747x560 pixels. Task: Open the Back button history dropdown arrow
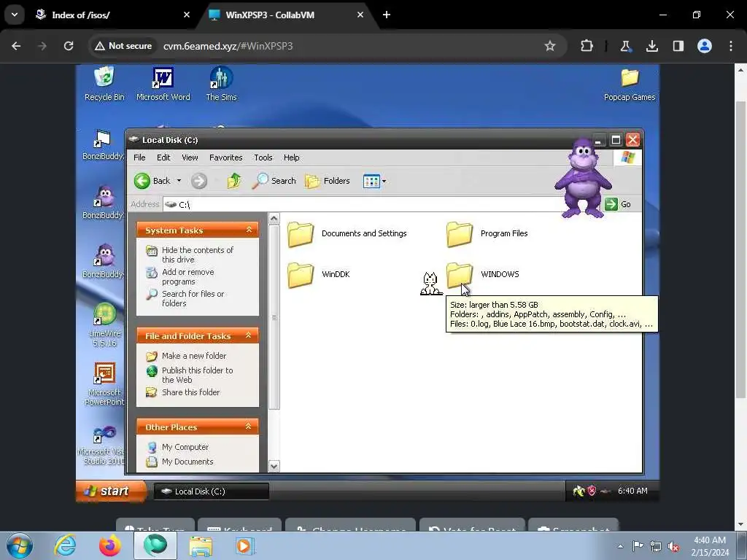(179, 181)
